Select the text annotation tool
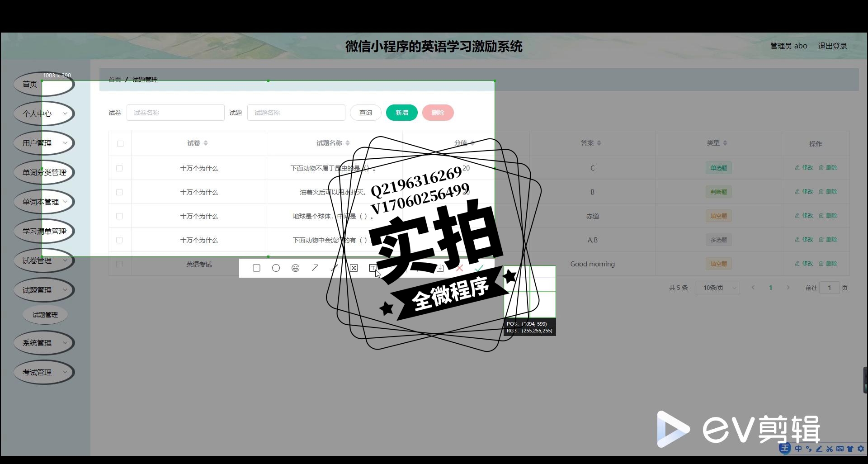Viewport: 868px width, 464px height. coord(373,268)
